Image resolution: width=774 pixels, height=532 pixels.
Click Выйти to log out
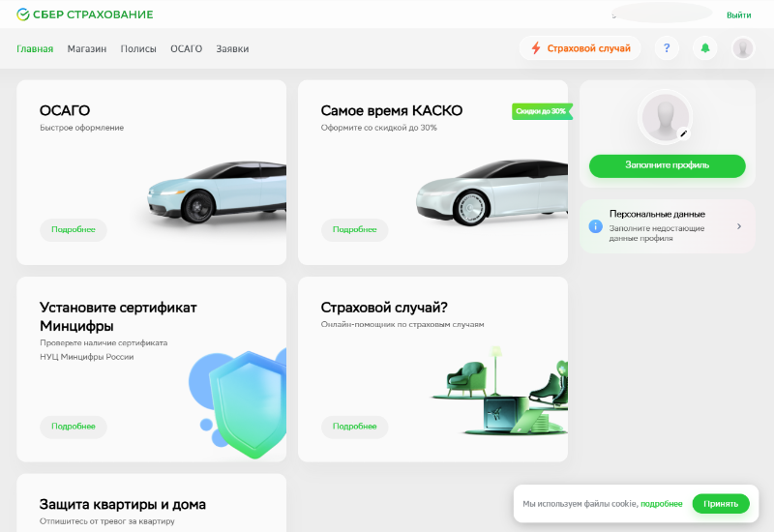(x=738, y=15)
